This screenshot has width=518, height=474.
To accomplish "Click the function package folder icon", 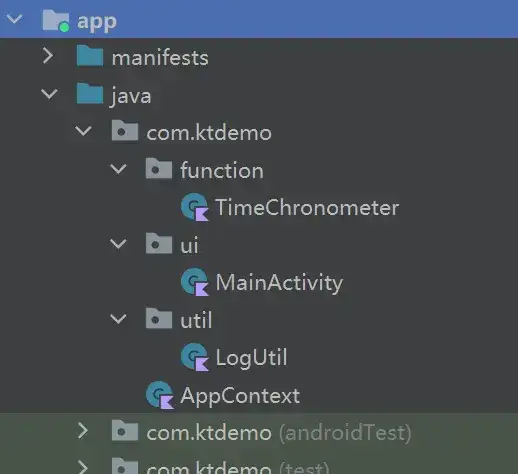I will pos(159,169).
